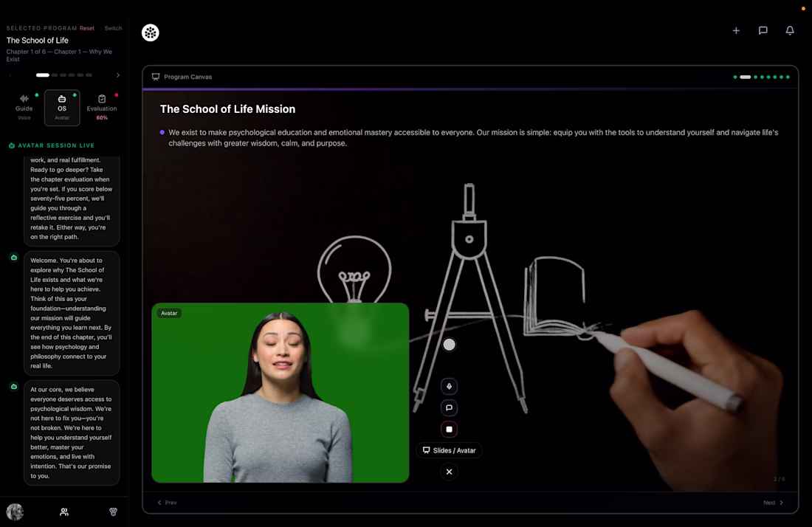Click the 'AVATAR SESSION LIVE' status text

[56, 145]
